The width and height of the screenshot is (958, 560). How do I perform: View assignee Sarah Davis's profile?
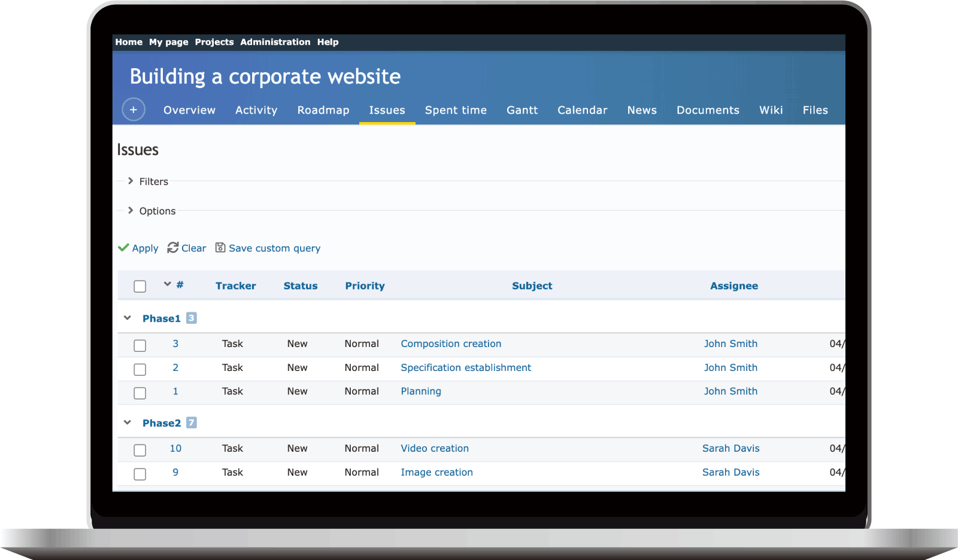click(x=730, y=448)
